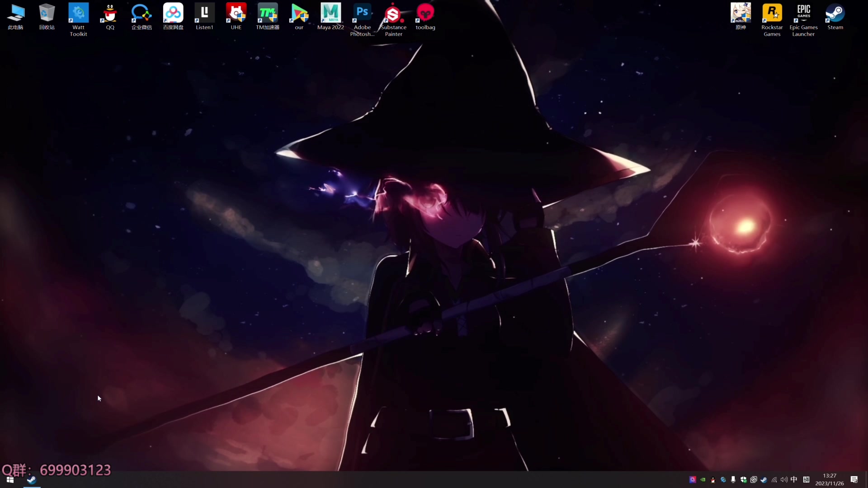The image size is (868, 488).
Task: Click the 拼 IME mode indicator
Action: 806,480
